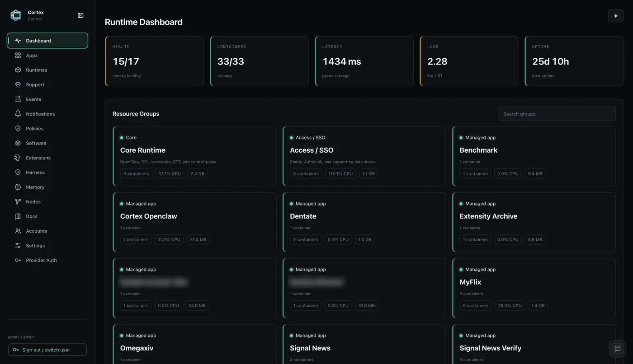Open the Omegaxiv group card
The height and width of the screenshot is (364, 633).
tap(194, 344)
